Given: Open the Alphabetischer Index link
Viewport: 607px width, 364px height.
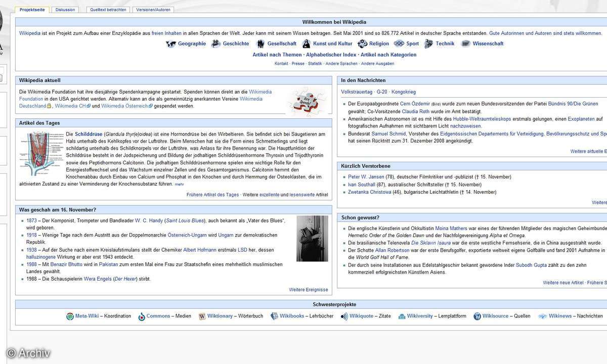Looking at the screenshot, I should [x=331, y=55].
